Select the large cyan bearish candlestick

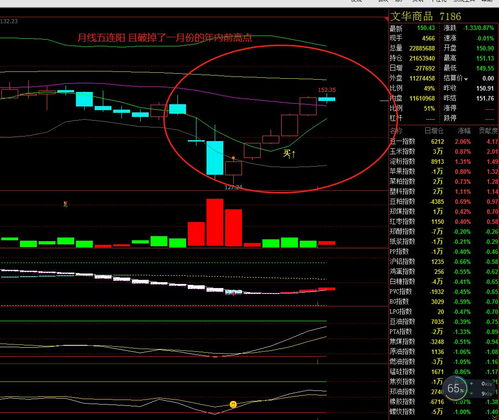coord(215,157)
